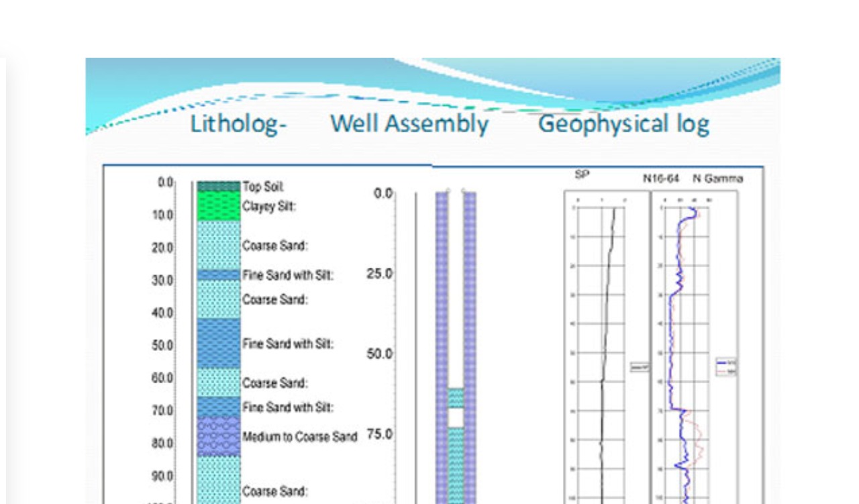Screen dimensions: 859x504
Task: Select the "Medium to Coarse Sand" label
Action: click(x=300, y=437)
